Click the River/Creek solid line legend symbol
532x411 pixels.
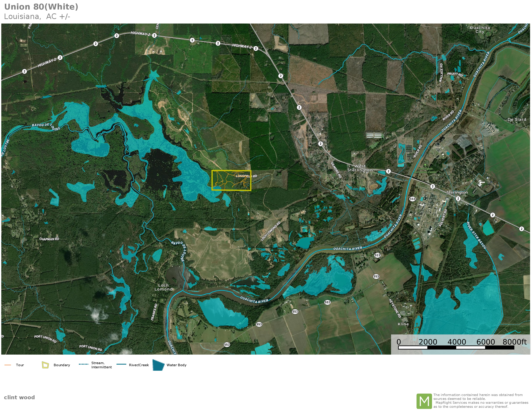[121, 364]
